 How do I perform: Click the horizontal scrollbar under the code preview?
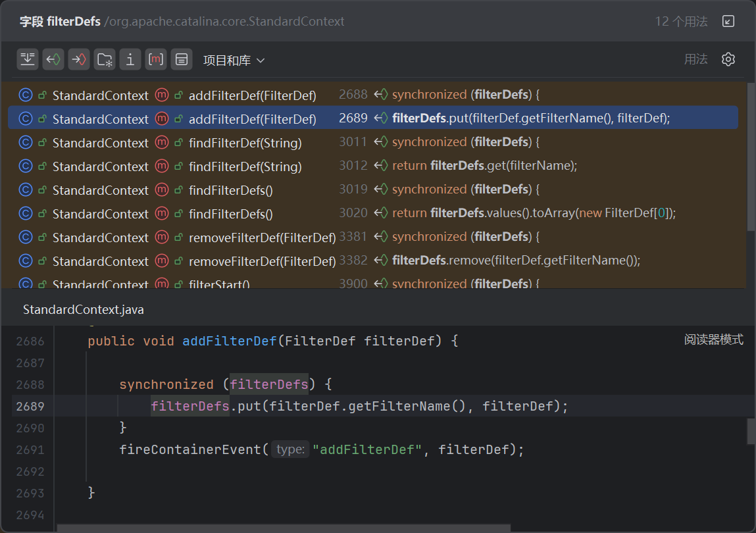click(x=283, y=528)
